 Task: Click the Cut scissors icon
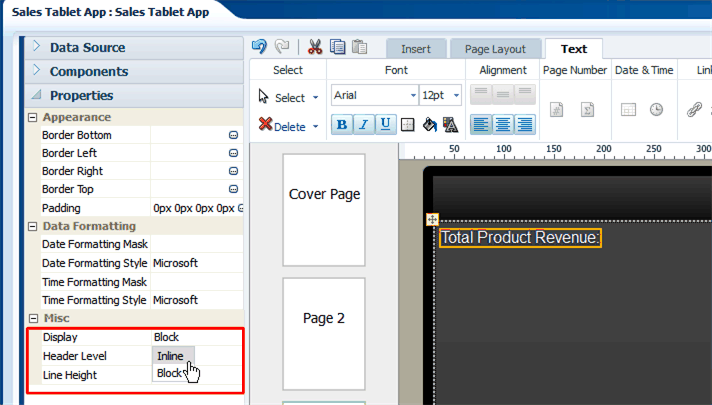(314, 47)
